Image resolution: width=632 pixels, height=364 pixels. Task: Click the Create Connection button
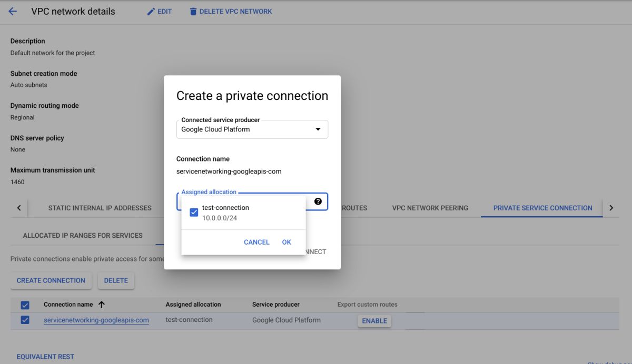51,280
